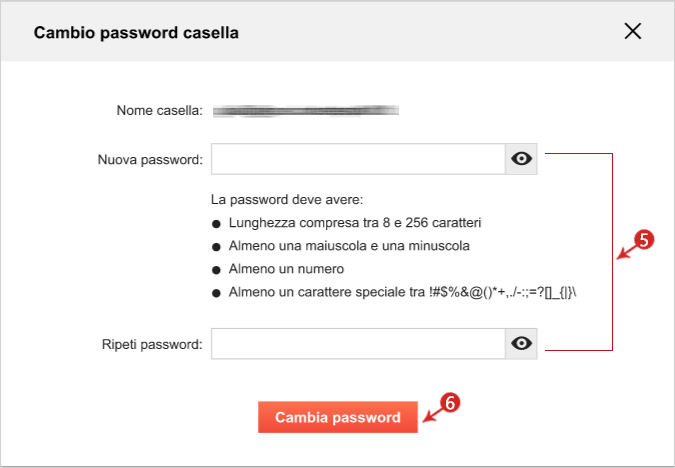
Task: Click the La password deve avere heading
Action: (x=287, y=200)
